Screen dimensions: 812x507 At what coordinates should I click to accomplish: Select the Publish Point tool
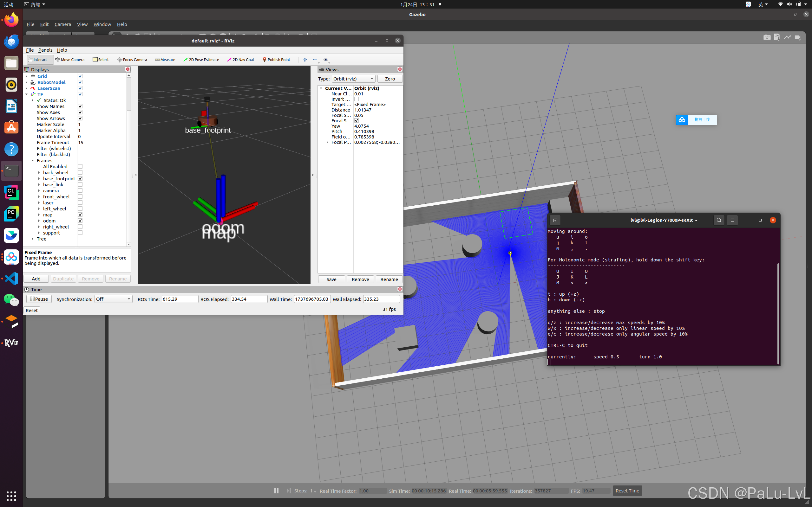(x=276, y=60)
